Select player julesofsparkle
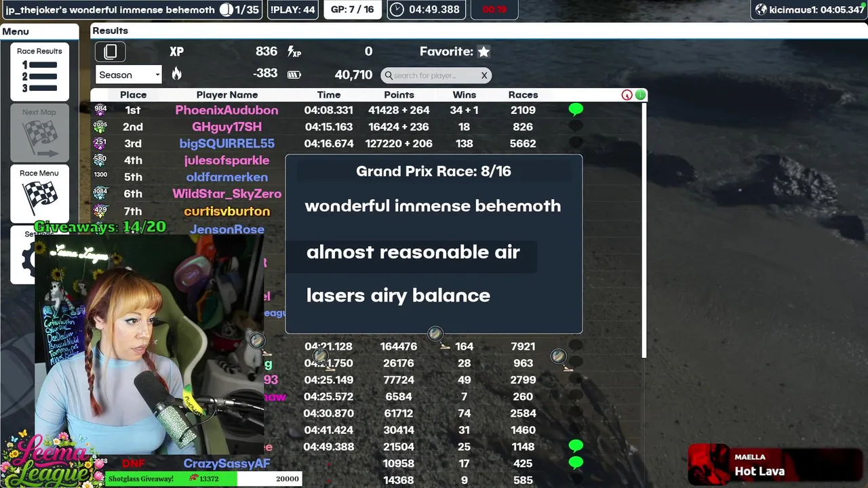This screenshot has width=868, height=488. (226, 161)
